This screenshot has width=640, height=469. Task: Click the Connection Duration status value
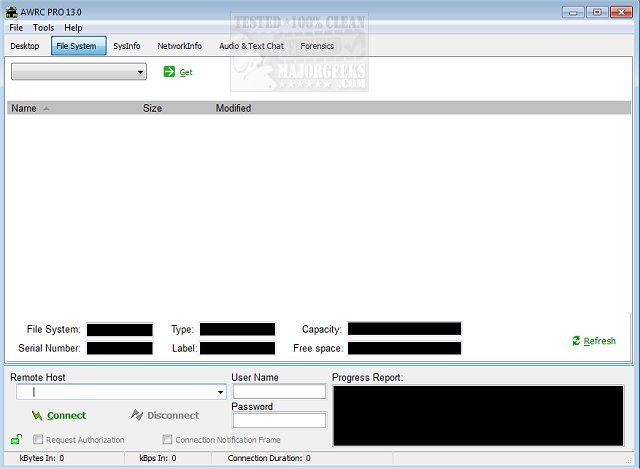pyautogui.click(x=308, y=458)
